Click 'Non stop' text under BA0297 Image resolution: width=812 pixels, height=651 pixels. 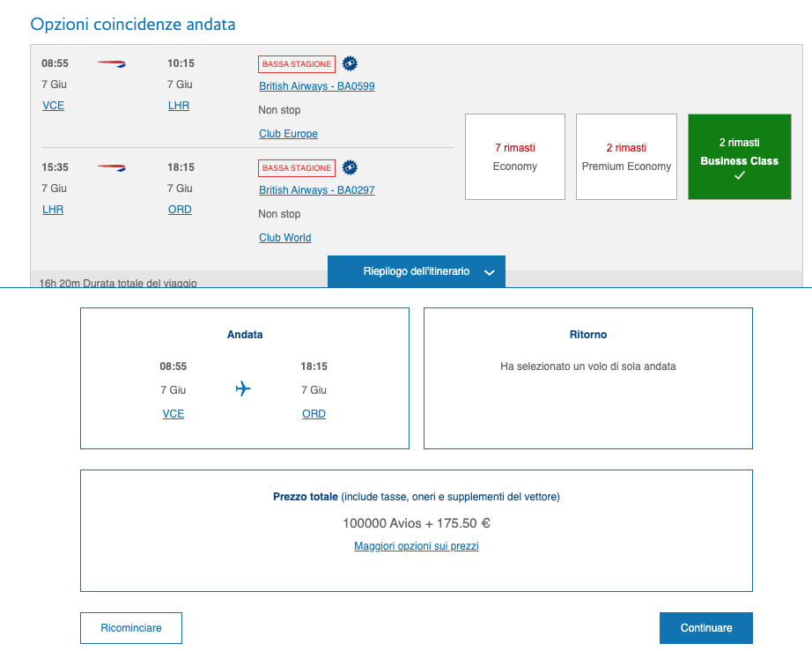279,214
